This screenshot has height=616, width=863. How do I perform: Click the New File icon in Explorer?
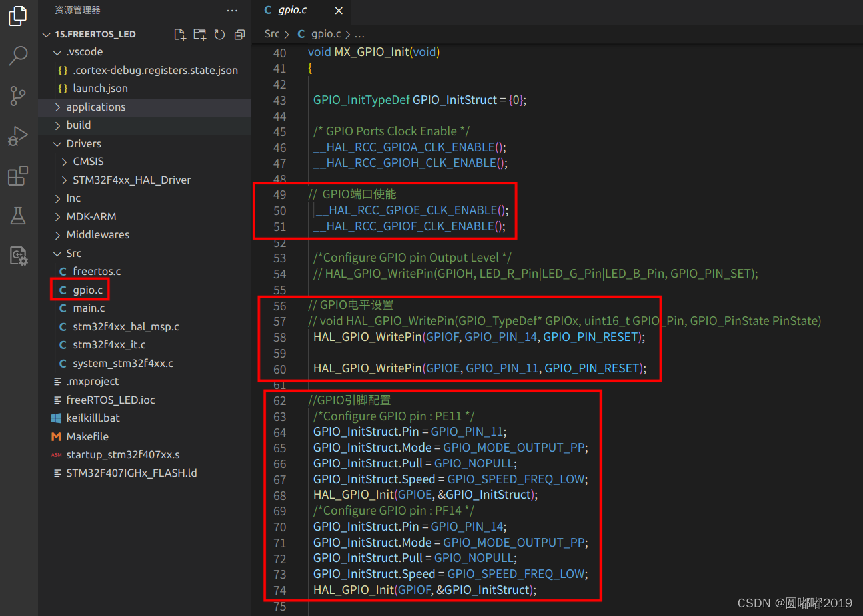click(179, 34)
